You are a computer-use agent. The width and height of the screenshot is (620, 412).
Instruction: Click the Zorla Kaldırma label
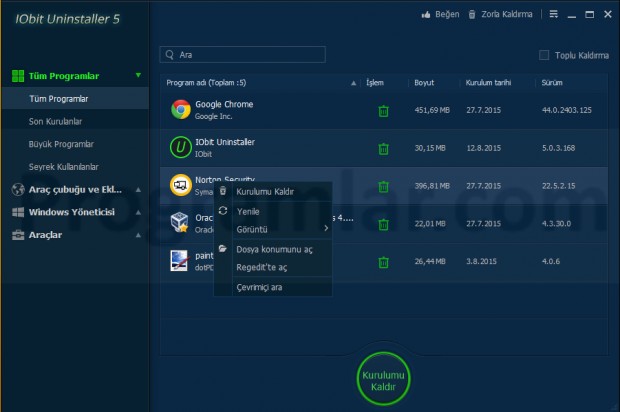(x=507, y=15)
